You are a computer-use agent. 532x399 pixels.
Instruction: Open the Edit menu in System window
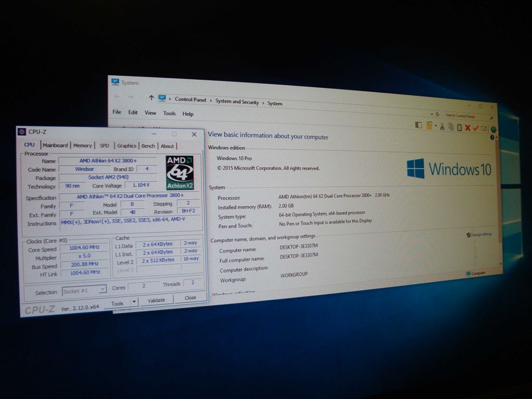[x=133, y=112]
